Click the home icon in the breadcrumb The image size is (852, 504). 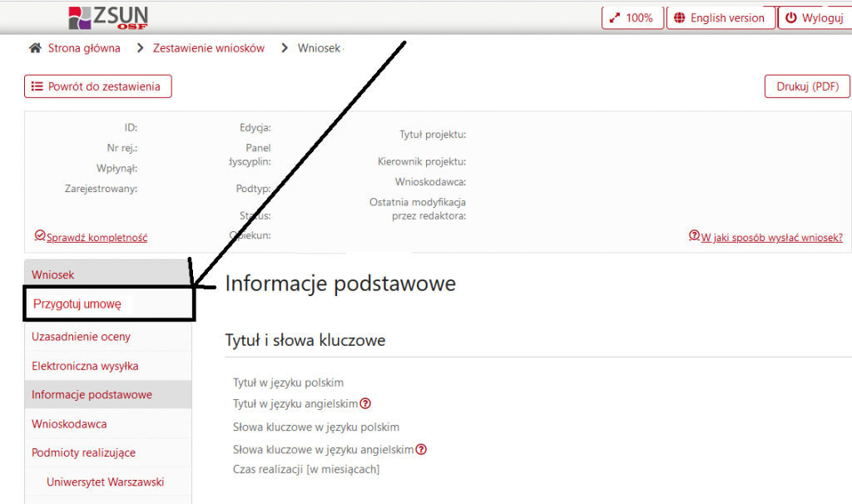click(x=34, y=47)
